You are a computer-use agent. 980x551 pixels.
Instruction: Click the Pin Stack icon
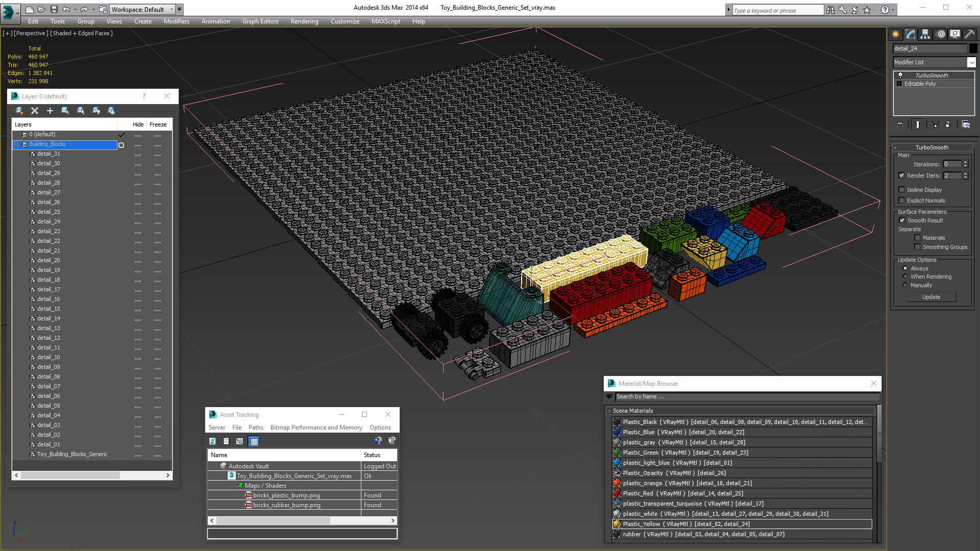point(900,124)
